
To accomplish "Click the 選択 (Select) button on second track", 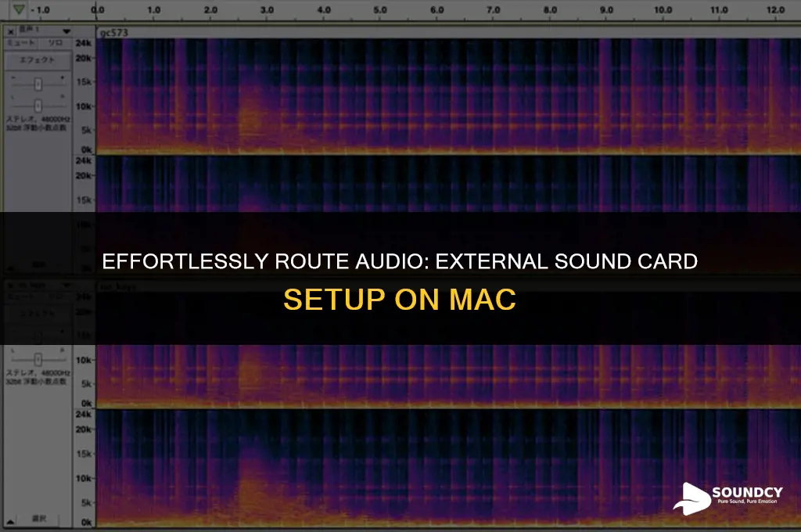I will tap(39, 519).
